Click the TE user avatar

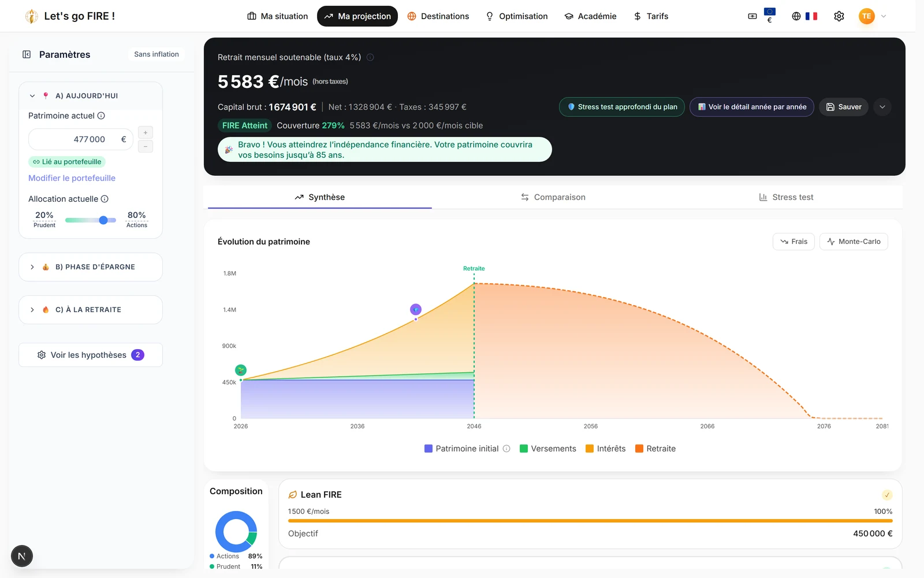[866, 16]
